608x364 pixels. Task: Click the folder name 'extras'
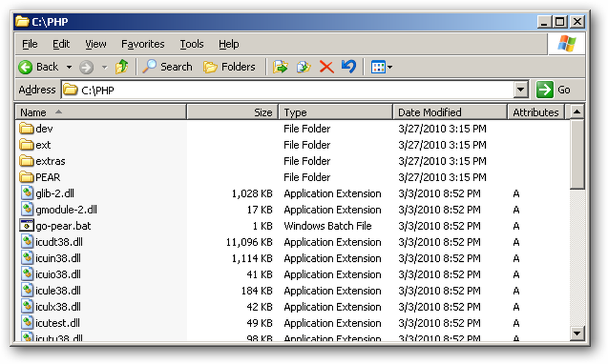pyautogui.click(x=50, y=161)
